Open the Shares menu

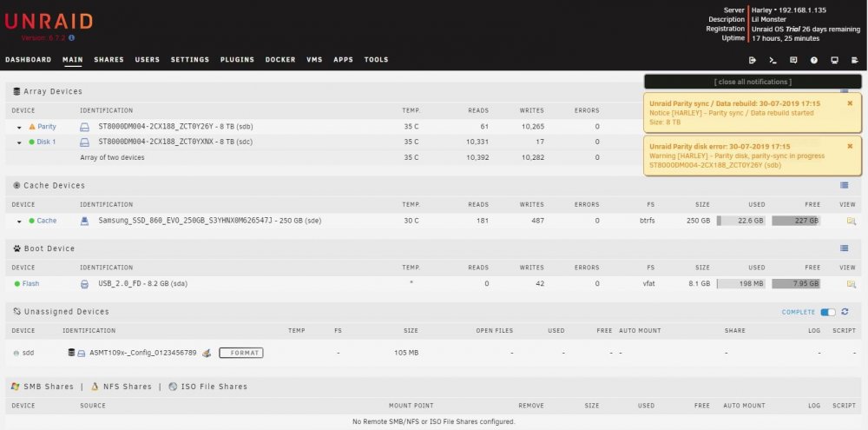point(109,60)
